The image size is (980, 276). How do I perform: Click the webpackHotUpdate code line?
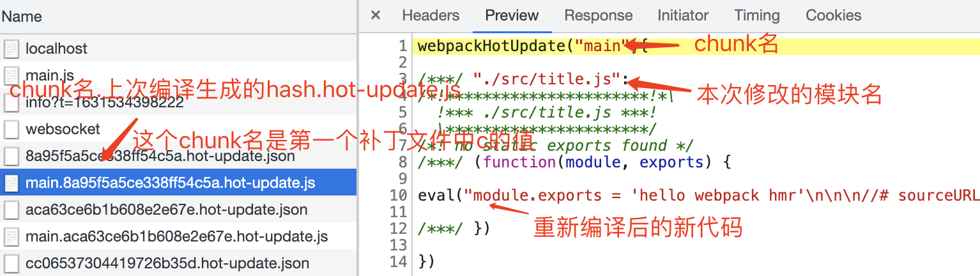[533, 45]
